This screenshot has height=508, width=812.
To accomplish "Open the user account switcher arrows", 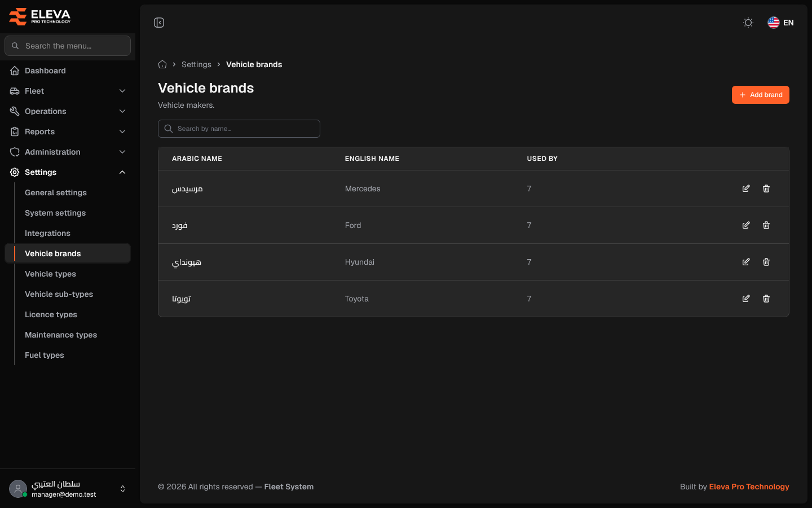I will [122, 489].
